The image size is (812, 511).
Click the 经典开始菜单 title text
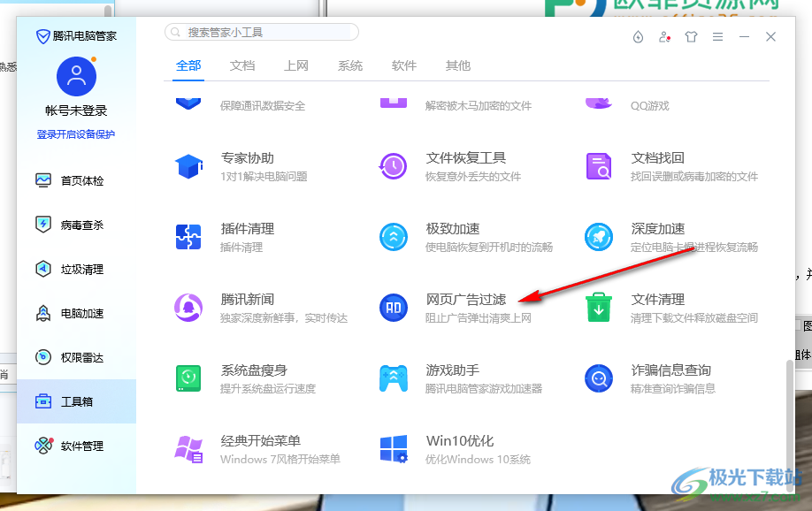pyautogui.click(x=261, y=440)
